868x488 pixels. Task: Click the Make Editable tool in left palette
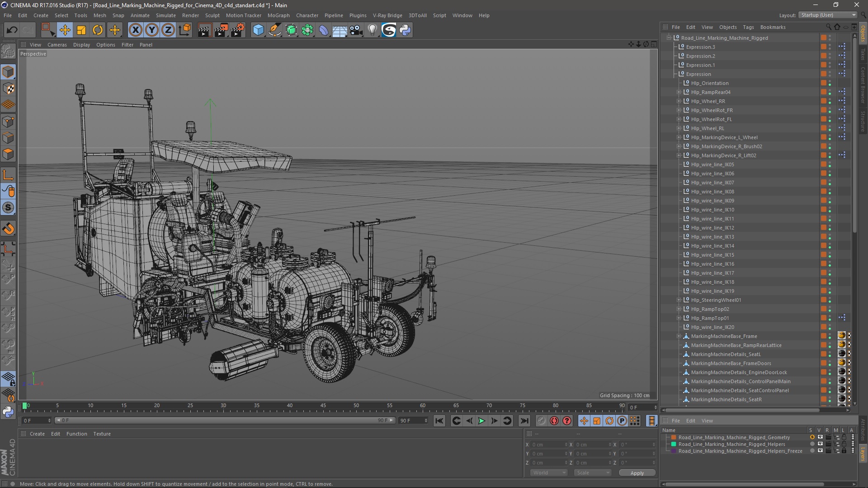tap(8, 52)
